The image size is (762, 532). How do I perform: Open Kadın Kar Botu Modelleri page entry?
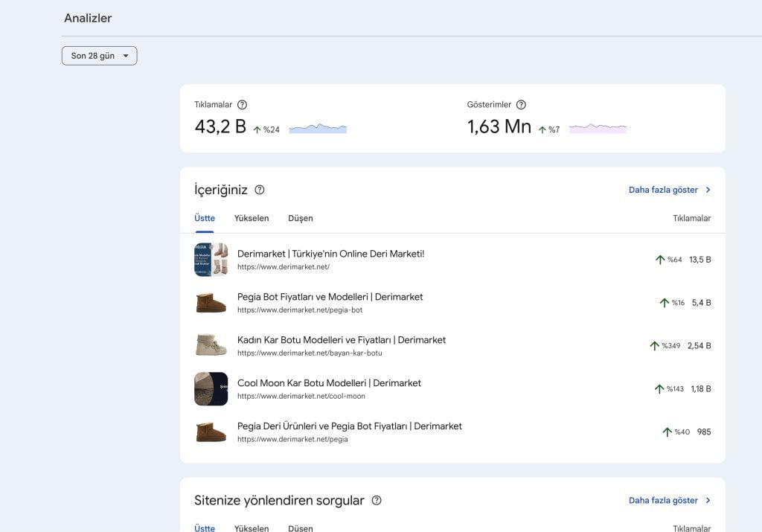(x=342, y=340)
